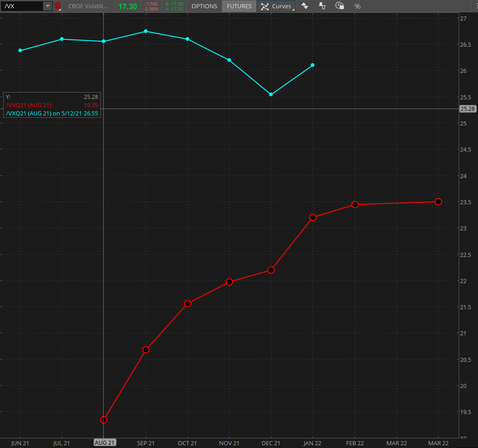Select the MAR 22 red curve endpoint

(x=438, y=202)
